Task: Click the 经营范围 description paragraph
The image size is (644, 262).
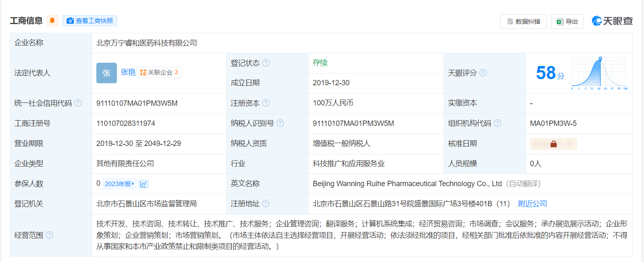Action: [x=362, y=235]
